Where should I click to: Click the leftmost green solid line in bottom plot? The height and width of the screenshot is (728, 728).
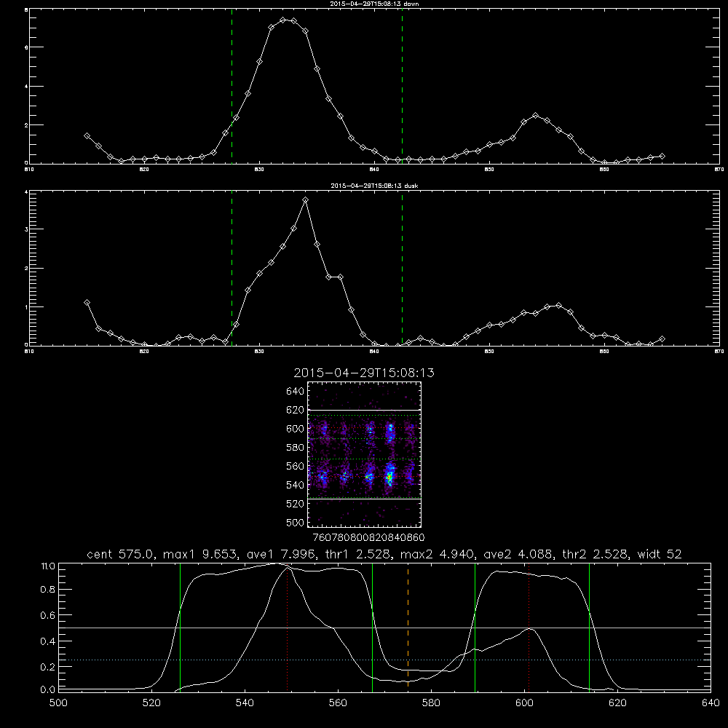coord(180,628)
